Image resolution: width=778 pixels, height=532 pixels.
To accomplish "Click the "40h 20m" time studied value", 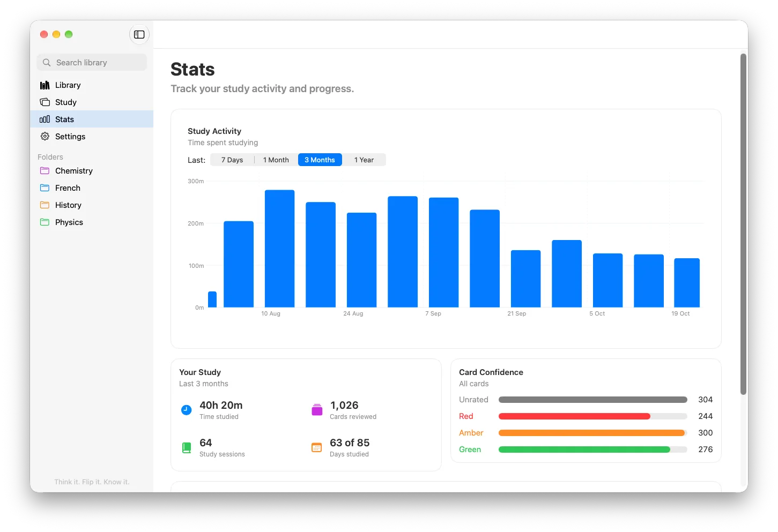I will 221,406.
